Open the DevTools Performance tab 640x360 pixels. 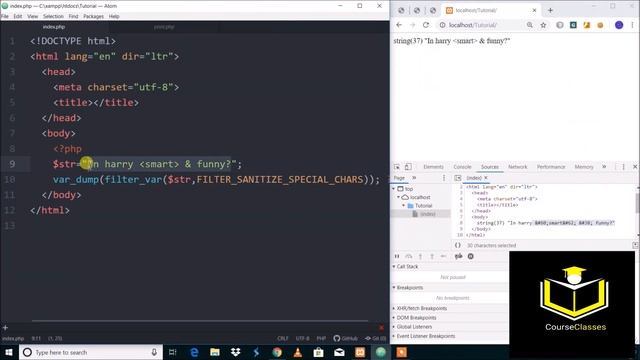551,167
